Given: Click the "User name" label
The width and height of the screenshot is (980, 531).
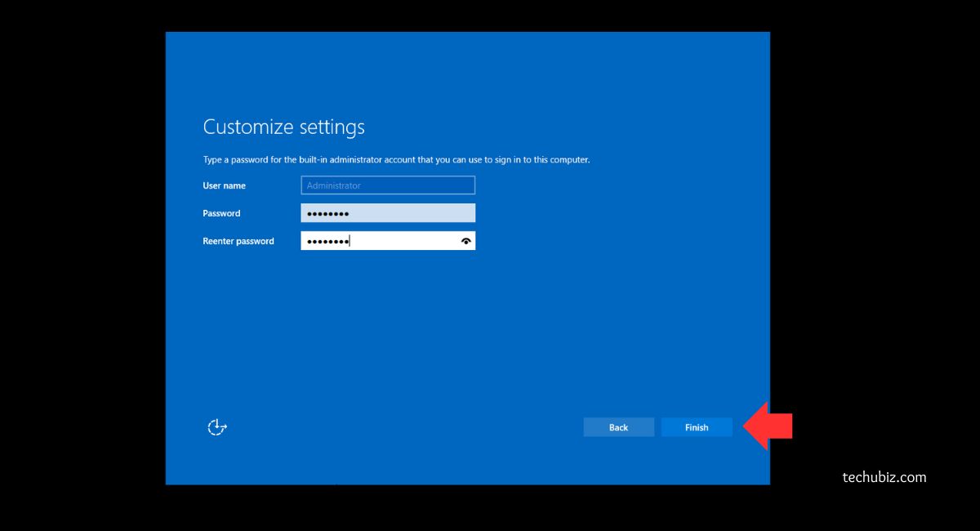Looking at the screenshot, I should (224, 186).
